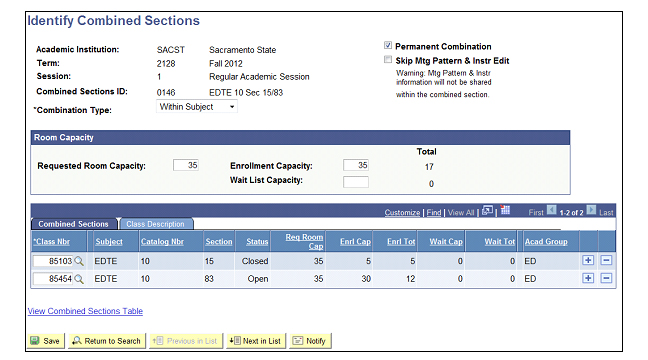
Task: Click the First link in grid navigation
Action: point(536,212)
